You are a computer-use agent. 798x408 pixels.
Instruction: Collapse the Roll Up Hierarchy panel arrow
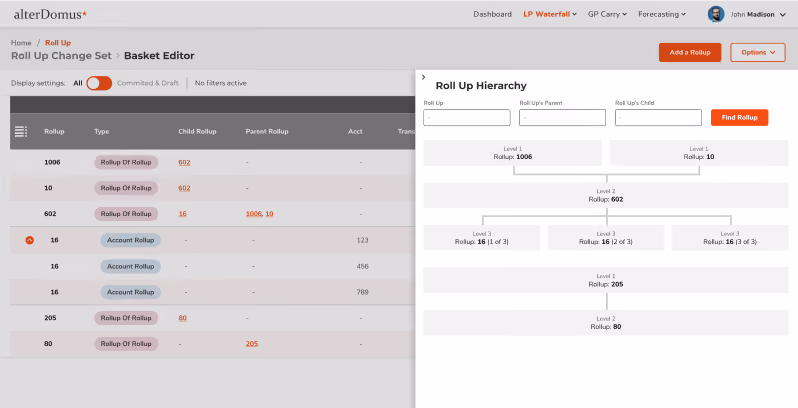[423, 77]
